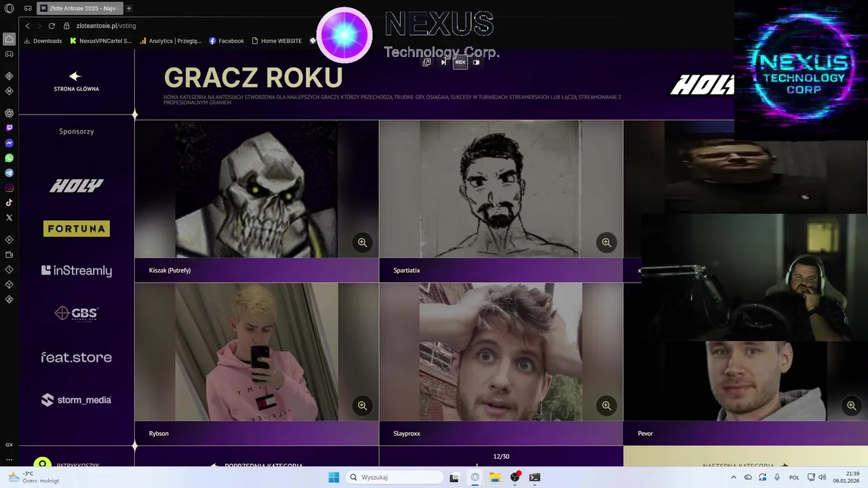Zoom the Rybson photo with magnifier
The width and height of the screenshot is (868, 488).
362,405
